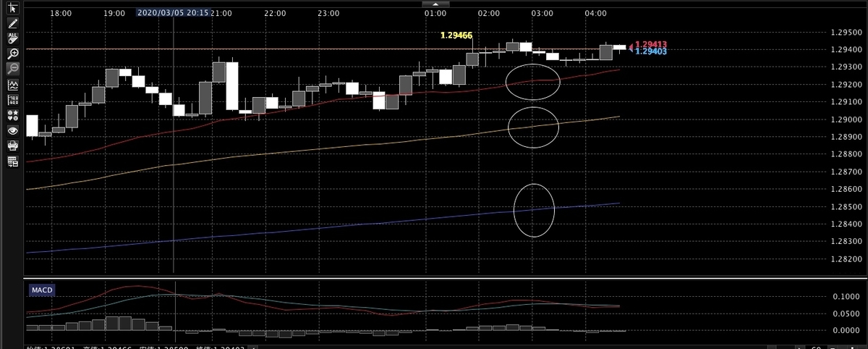Click the red 1.29413 price tag
The image size is (868, 349).
point(650,44)
